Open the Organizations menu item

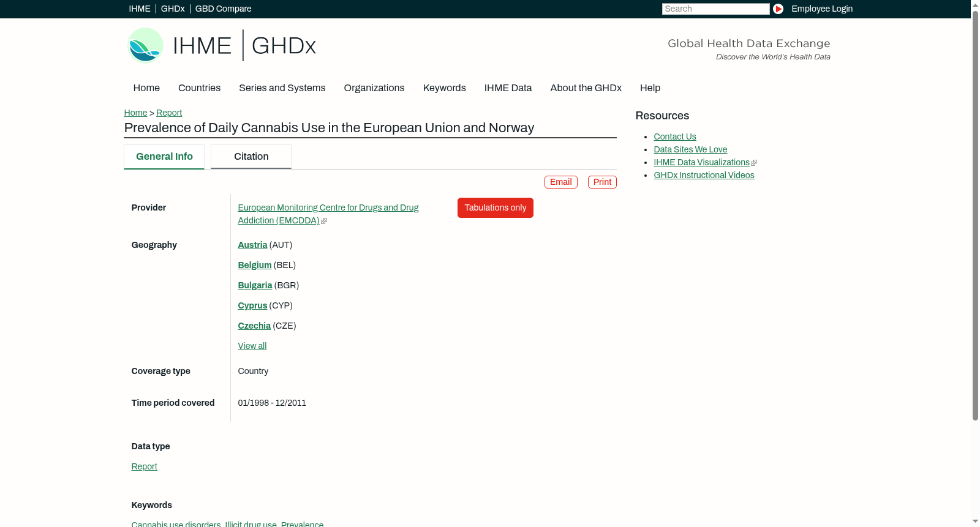[374, 88]
